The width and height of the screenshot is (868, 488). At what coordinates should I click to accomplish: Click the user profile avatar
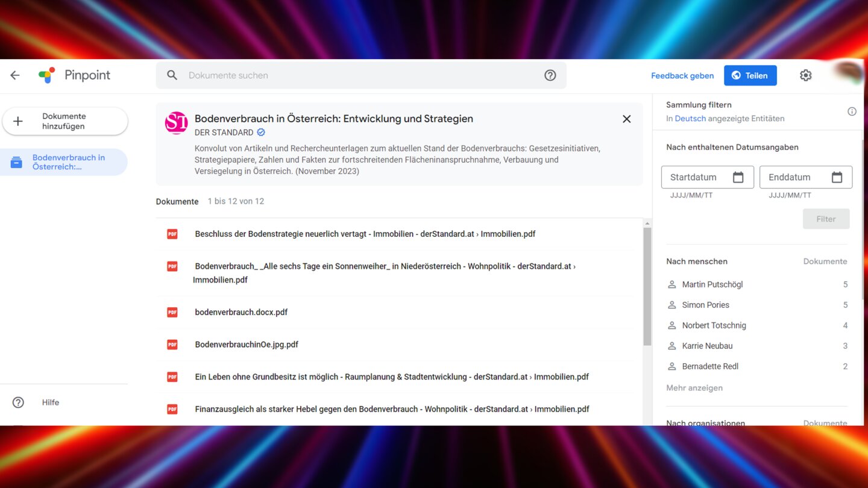(849, 74)
